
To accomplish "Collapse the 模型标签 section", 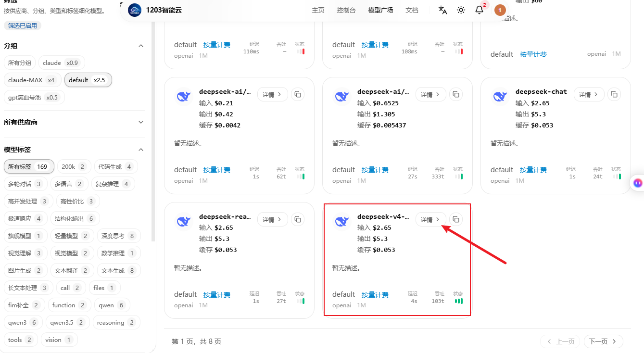I will [x=141, y=150].
